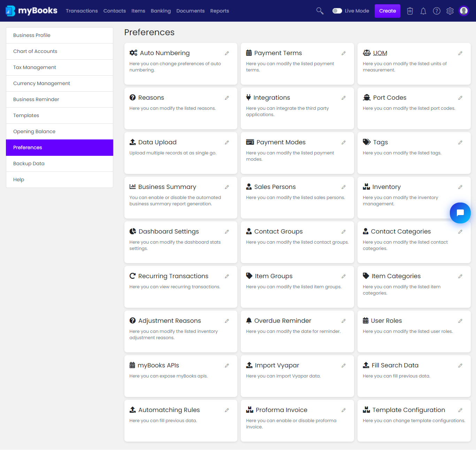This screenshot has height=450, width=476.
Task: Click Import Vyapar edit pencil
Action: coord(344,366)
